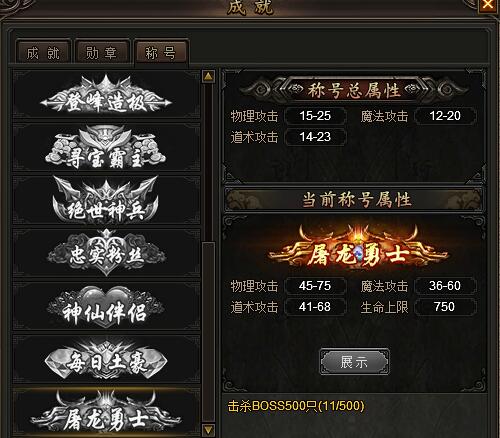
Task: Select the 神仙伴侣 title badge
Action: point(106,306)
